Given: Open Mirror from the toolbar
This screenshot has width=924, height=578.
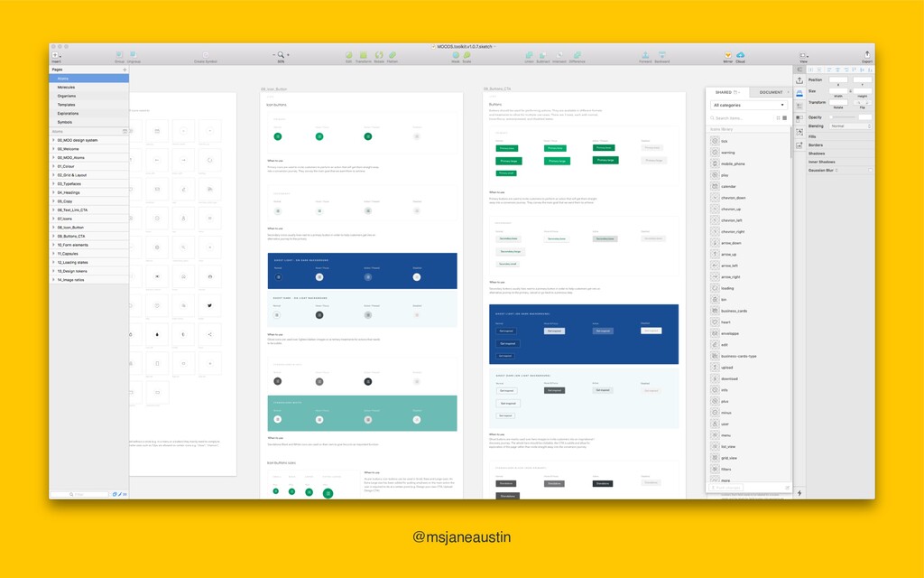Looking at the screenshot, I should [728, 56].
